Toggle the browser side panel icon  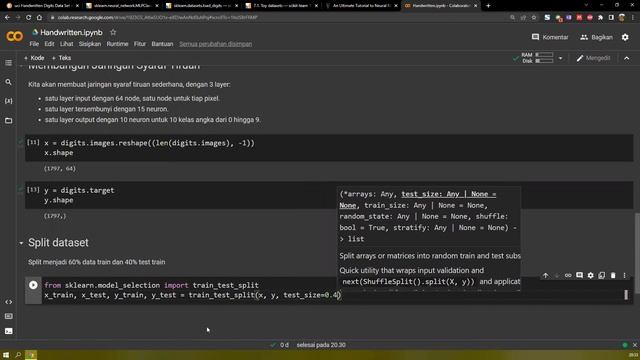click(x=611, y=18)
